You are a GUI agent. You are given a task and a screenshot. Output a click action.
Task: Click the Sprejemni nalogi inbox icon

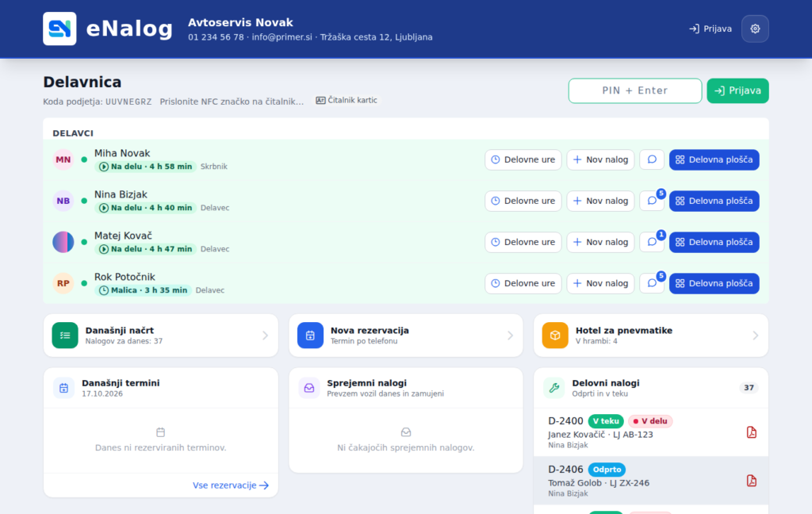[x=309, y=388]
